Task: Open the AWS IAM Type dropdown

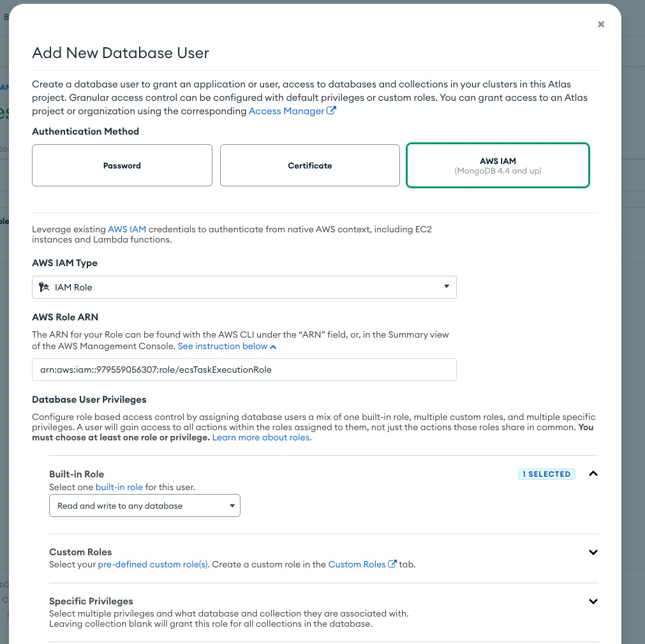Action: tap(244, 287)
